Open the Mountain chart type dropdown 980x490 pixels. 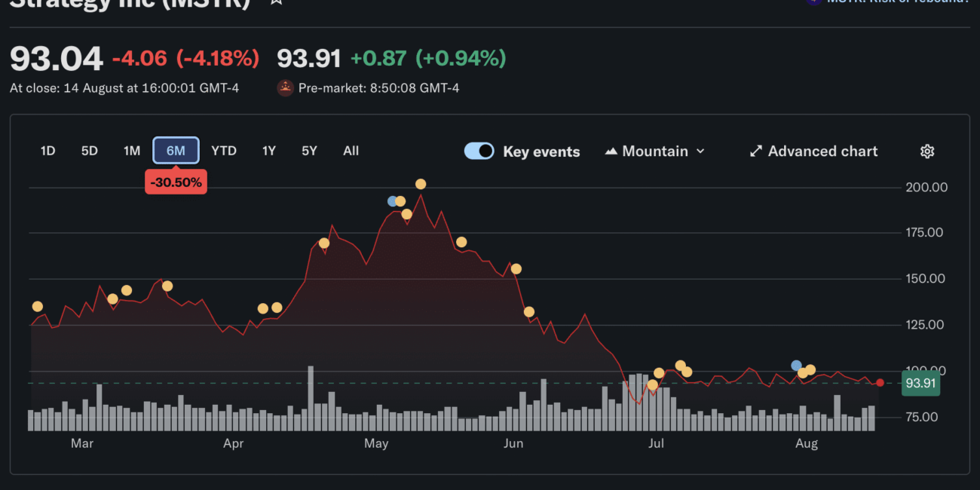tap(654, 151)
